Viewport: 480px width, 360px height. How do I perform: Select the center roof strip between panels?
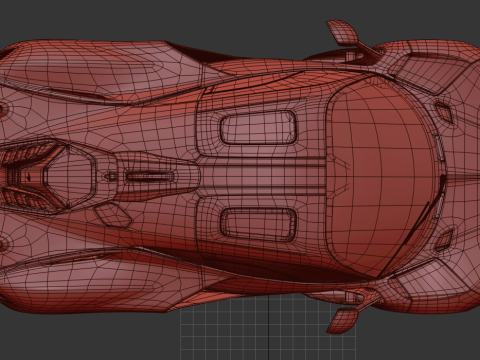coord(262,176)
